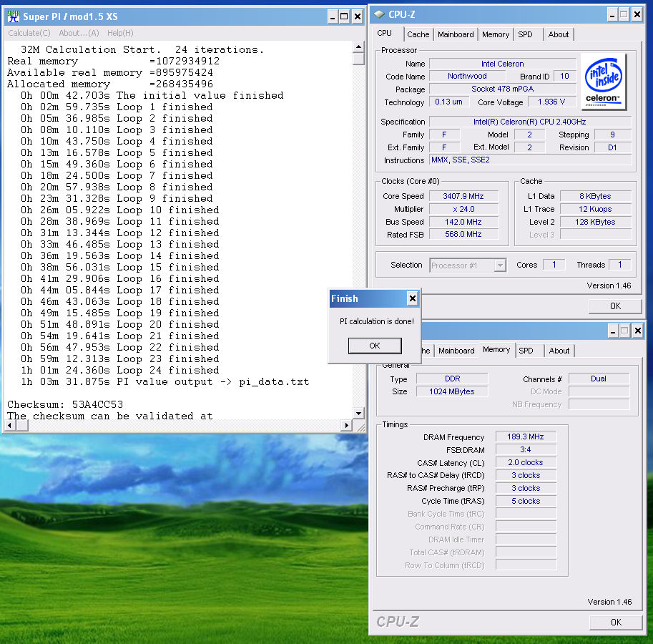Close the top CPU-Z window

pos(637,15)
